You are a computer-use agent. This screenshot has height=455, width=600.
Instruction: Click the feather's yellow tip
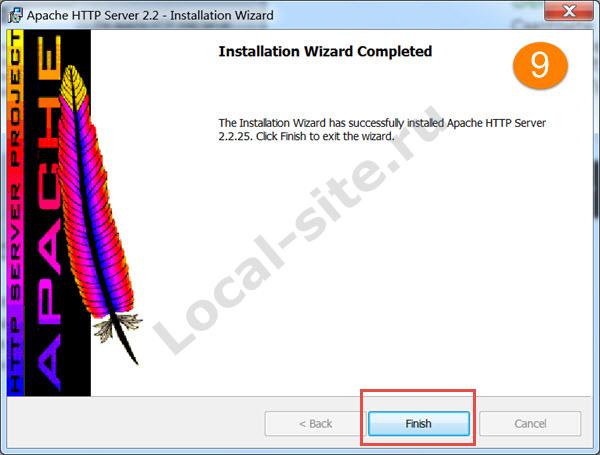point(73,86)
